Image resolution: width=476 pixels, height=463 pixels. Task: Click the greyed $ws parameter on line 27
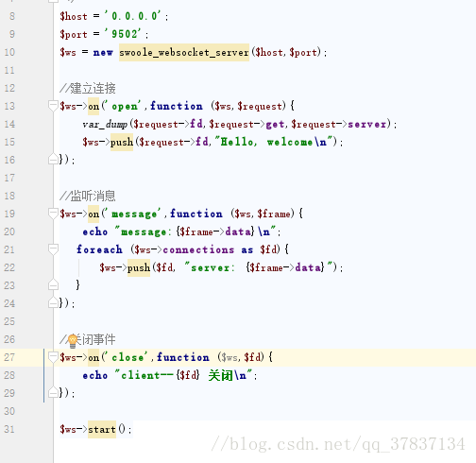click(229, 357)
